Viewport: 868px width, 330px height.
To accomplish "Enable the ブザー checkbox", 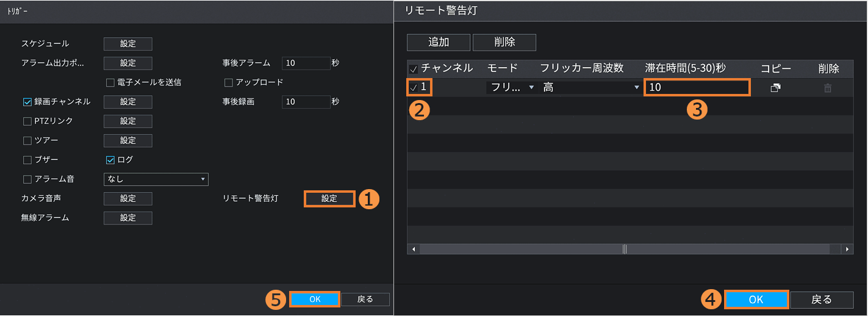I will click(27, 160).
